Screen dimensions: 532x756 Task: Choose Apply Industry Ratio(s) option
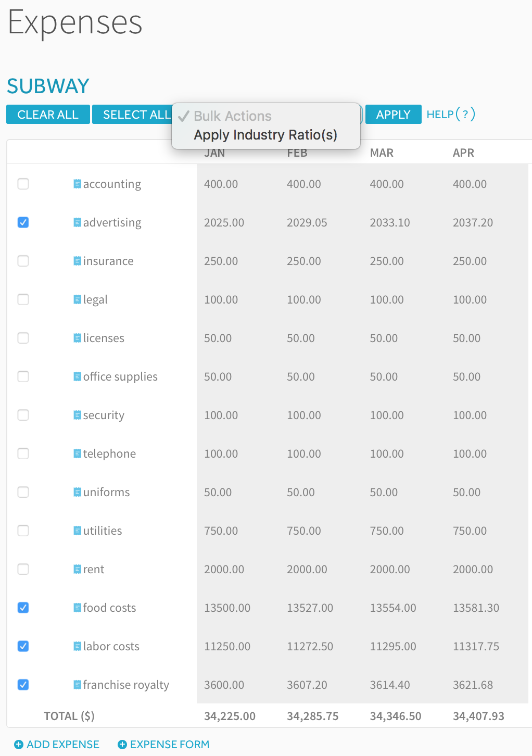[x=265, y=135]
